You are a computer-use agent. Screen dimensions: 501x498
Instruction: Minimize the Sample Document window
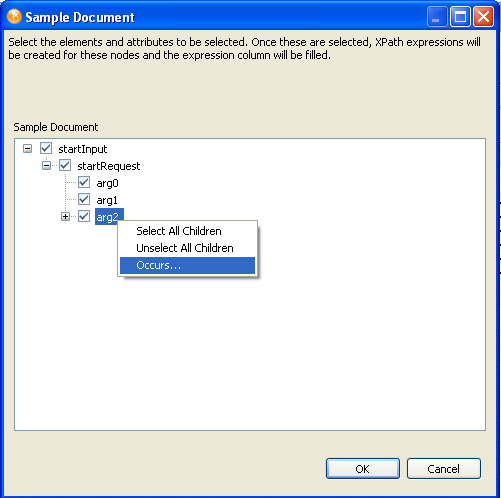tap(436, 17)
